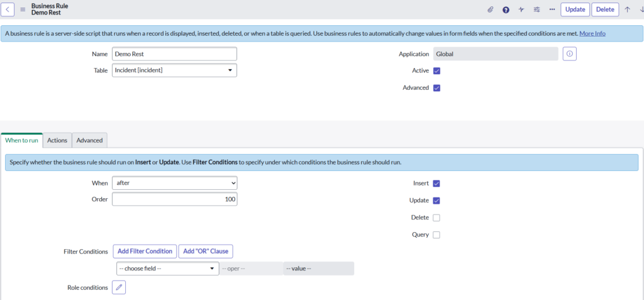Open the help question mark icon
The height and width of the screenshot is (300, 644).
506,9
